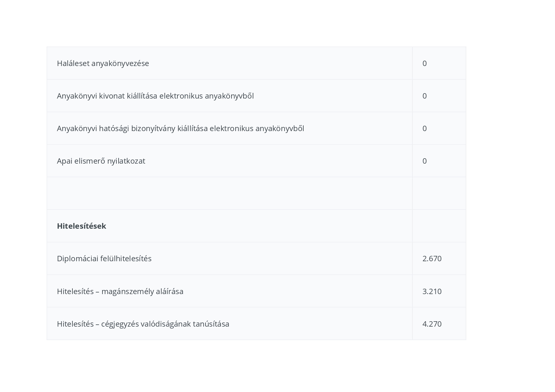Click the word 'elektronikus' in the kivonat row
555x392 pixels.
tap(181, 96)
